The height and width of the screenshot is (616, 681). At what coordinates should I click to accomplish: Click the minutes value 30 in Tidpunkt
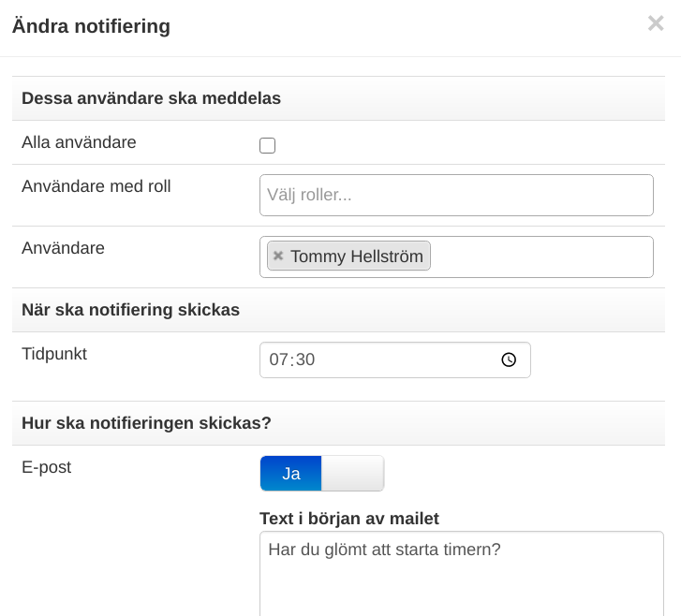(305, 359)
